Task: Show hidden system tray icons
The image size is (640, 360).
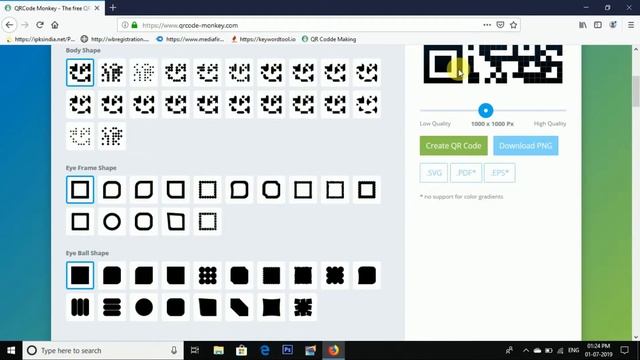Action: click(x=526, y=350)
